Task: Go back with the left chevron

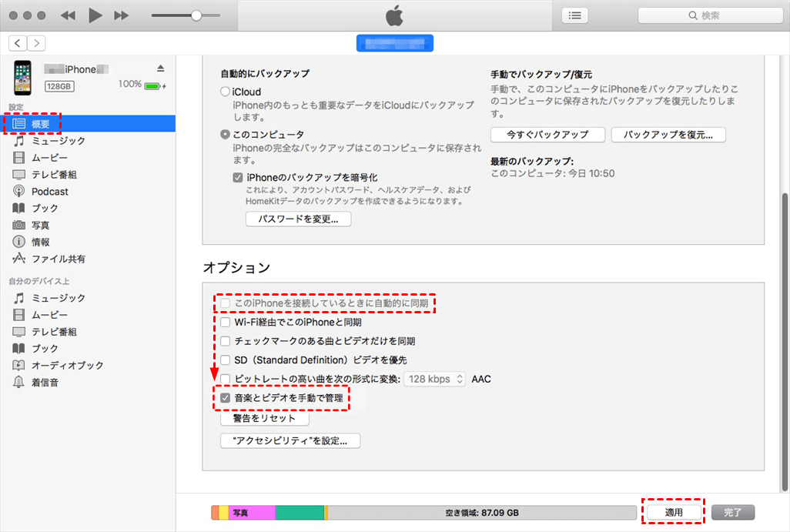Action: click(x=18, y=43)
